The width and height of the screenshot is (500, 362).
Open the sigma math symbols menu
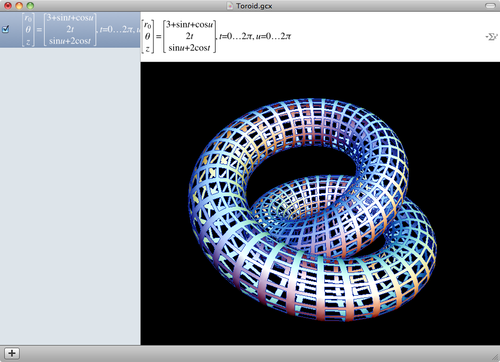point(492,36)
